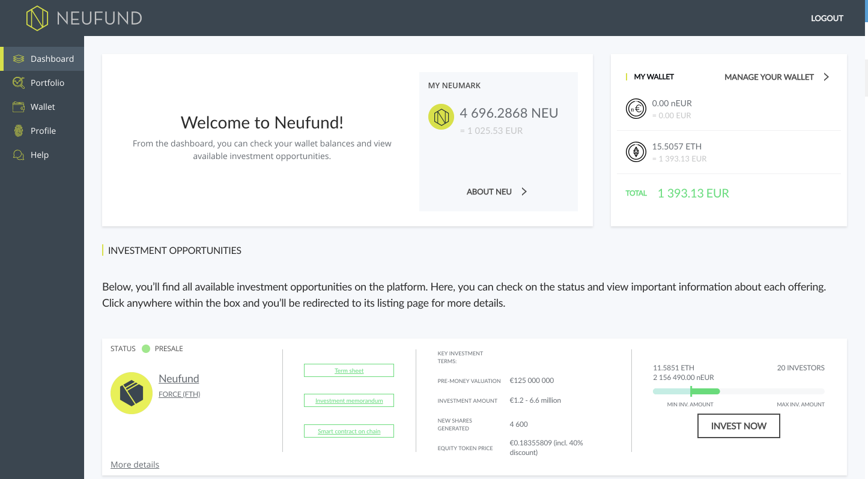Click the = 1 025.53 EUR Neumark value
The height and width of the screenshot is (479, 868).
491,130
